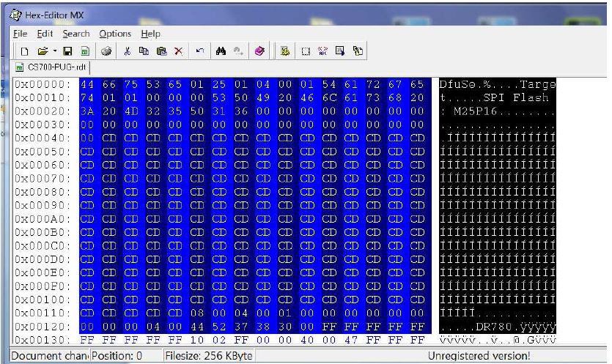Paste from clipboard with the paste icon
The width and height of the screenshot is (612, 364).
[161, 51]
